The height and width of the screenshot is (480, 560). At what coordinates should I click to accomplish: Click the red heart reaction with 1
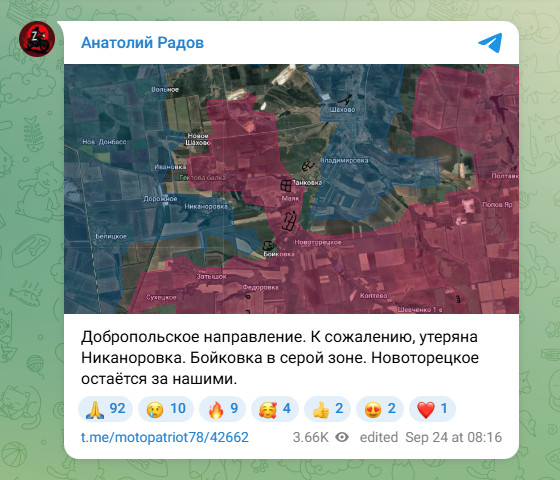432,409
